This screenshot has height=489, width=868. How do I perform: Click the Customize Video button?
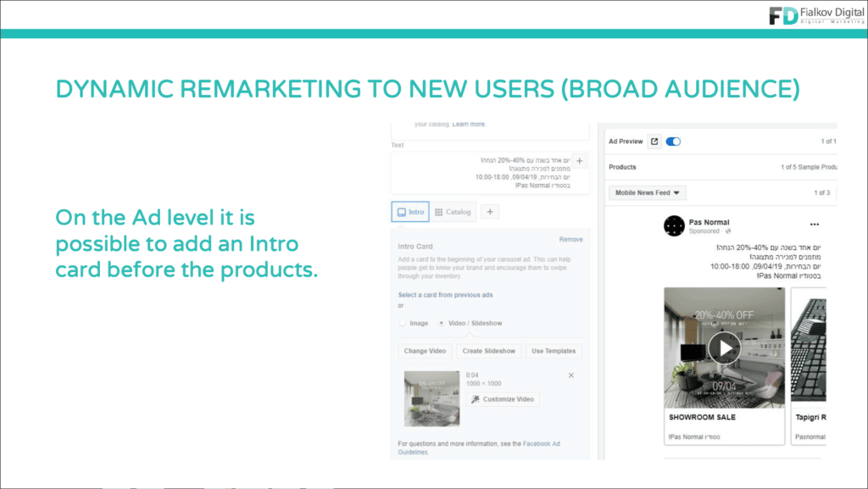(x=503, y=399)
